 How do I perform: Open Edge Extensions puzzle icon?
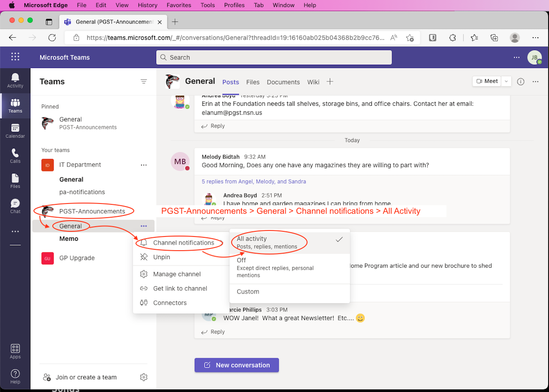coord(452,38)
